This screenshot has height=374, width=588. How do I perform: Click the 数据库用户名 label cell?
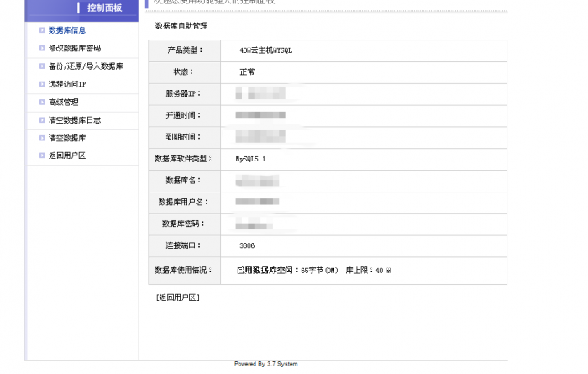click(185, 203)
